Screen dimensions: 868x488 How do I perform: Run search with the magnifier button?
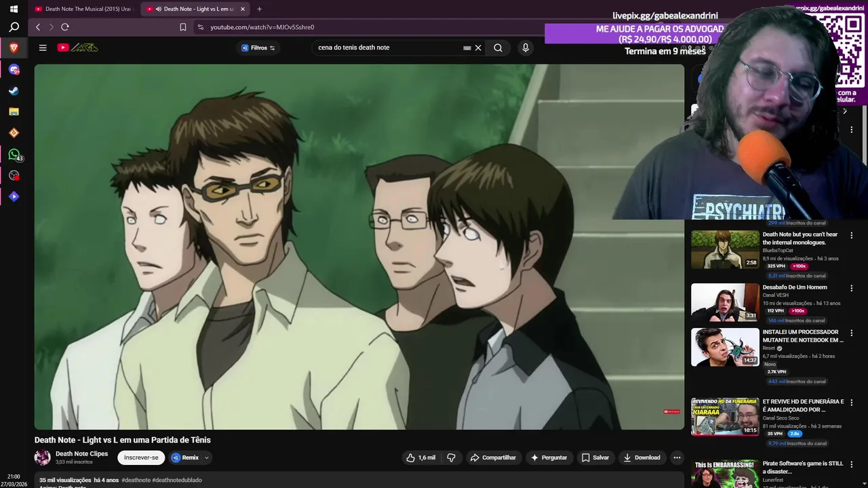(498, 47)
